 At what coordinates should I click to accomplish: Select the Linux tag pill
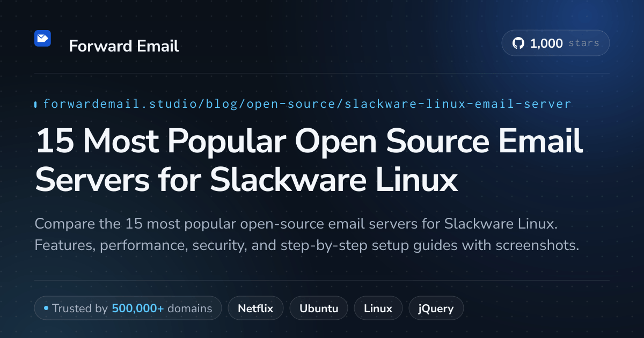pos(378,308)
